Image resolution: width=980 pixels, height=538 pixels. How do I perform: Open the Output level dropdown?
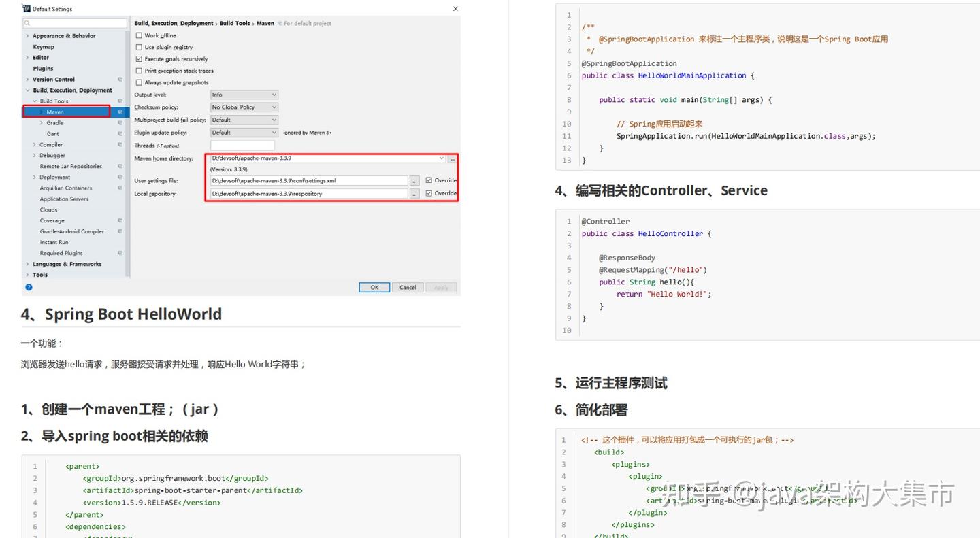click(x=244, y=95)
